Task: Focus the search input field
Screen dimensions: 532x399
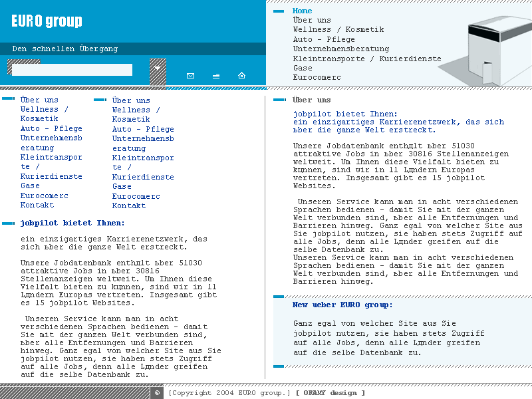Action: [x=72, y=70]
